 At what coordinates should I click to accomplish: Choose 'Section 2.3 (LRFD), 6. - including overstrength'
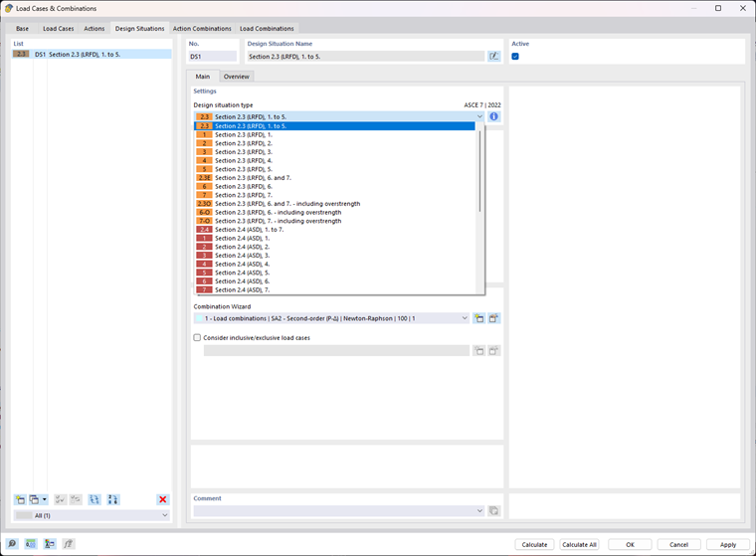tap(334, 212)
